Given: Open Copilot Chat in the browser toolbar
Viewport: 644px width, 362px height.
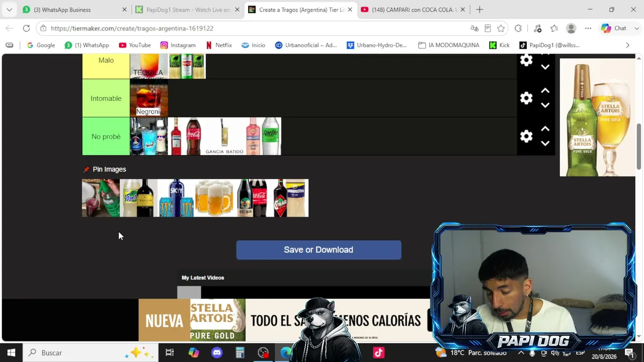Looking at the screenshot, I should click(x=614, y=28).
